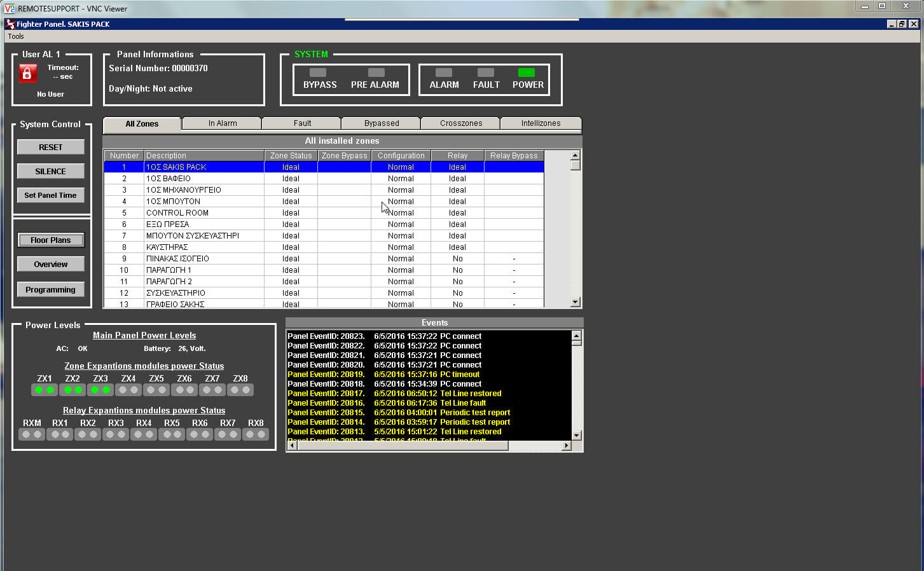Click the PRE ALARM status indicator
The height and width of the screenshot is (571, 924).
click(x=376, y=72)
